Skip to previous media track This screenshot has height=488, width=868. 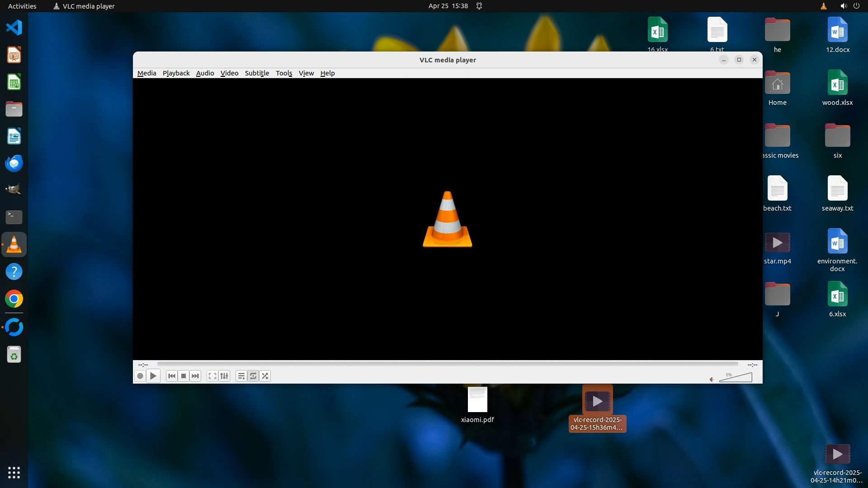(x=171, y=376)
